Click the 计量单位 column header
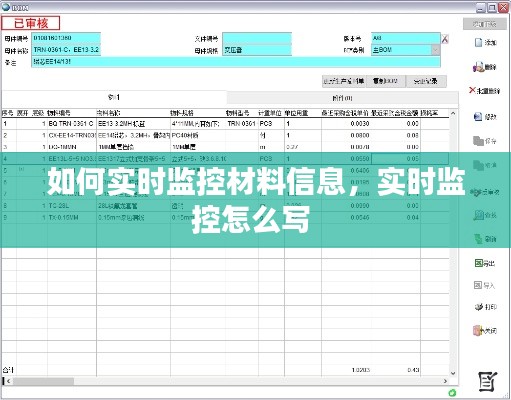The image size is (511, 400). click(x=270, y=113)
